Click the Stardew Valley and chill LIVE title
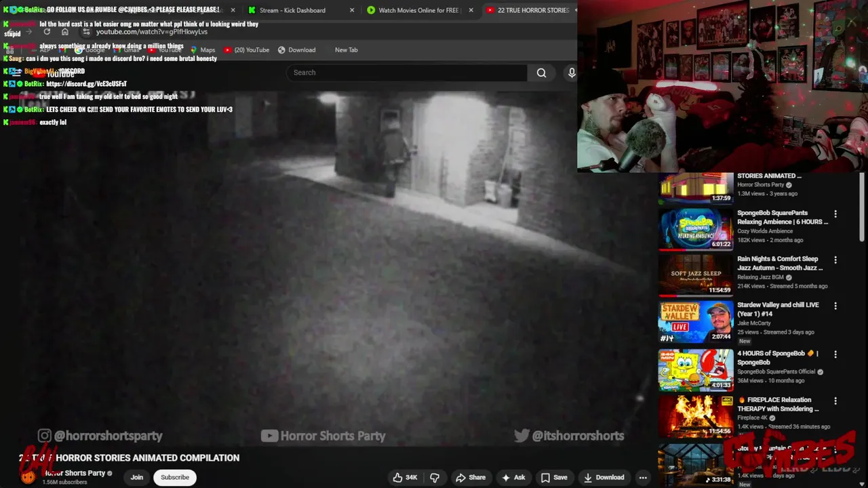The image size is (868, 488). tap(778, 309)
